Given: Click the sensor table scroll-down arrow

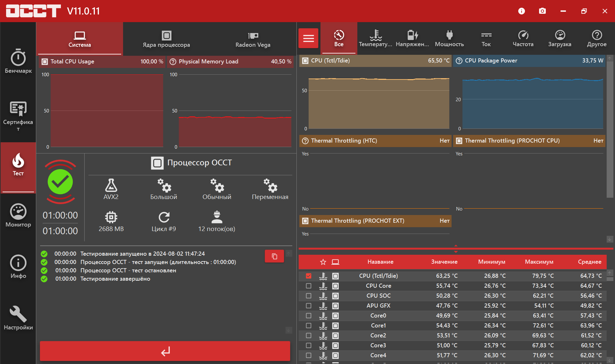Looking at the screenshot, I should click(x=610, y=361).
